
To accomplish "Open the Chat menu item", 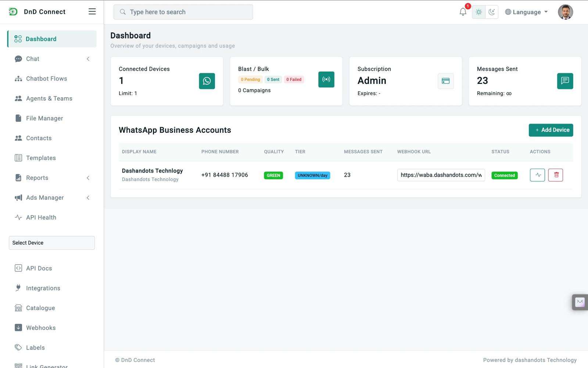I will click(52, 59).
